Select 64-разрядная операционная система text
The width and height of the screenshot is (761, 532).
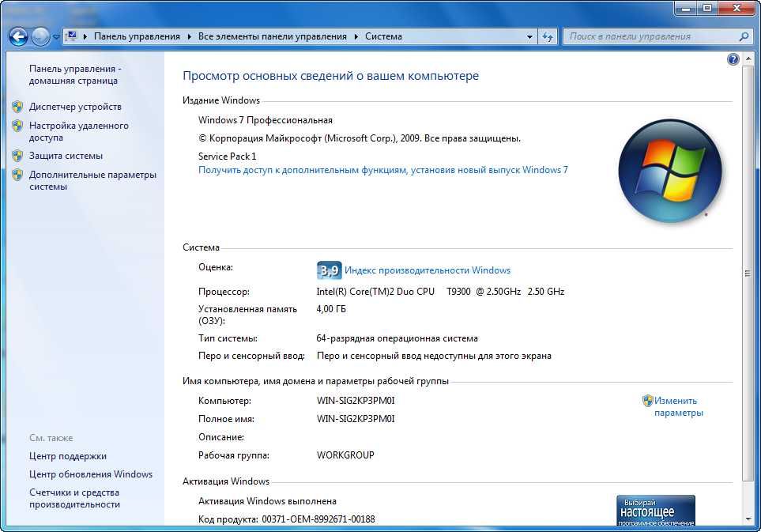coord(397,338)
